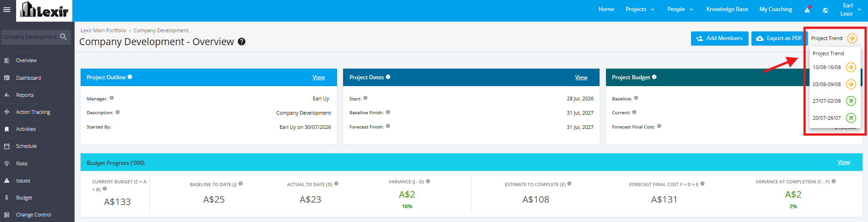The height and width of the screenshot is (222, 868).
Task: Expand the Projects dropdown menu
Action: coord(640,9)
